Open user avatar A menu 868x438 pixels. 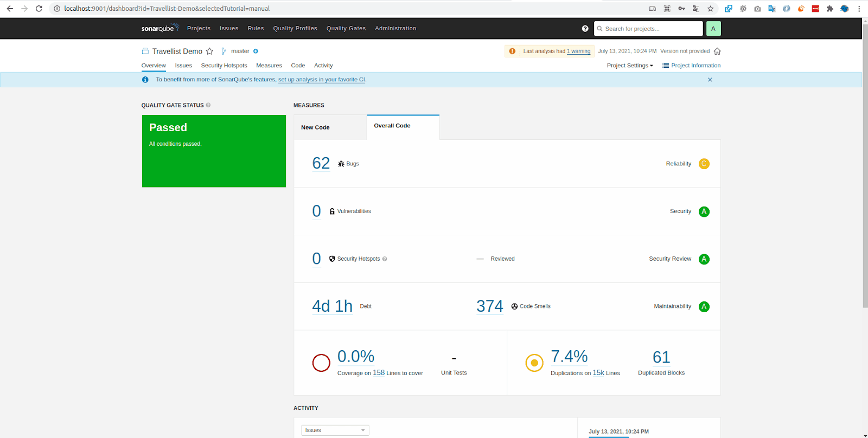[x=713, y=29]
